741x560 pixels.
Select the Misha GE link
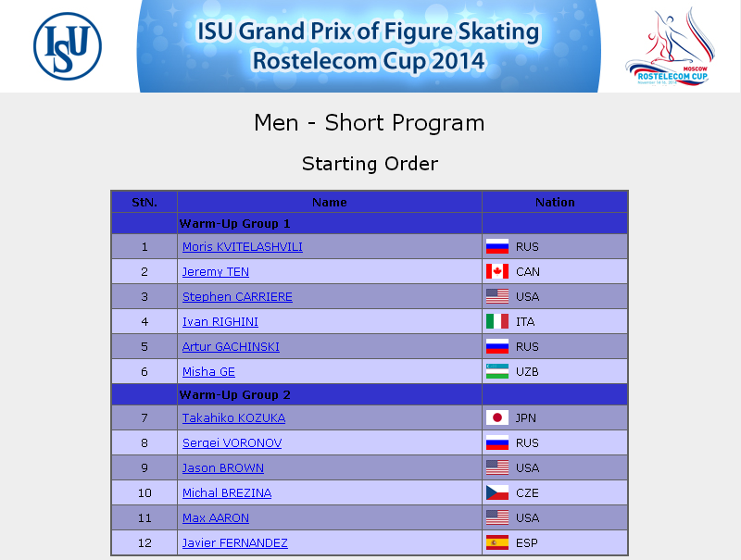(x=208, y=372)
